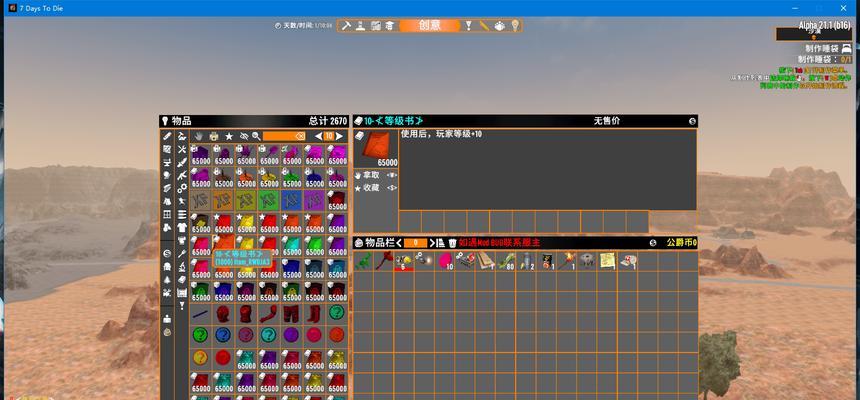Select the workbench category in left column
Viewport: 860px width, 400px height.
[x=168, y=162]
